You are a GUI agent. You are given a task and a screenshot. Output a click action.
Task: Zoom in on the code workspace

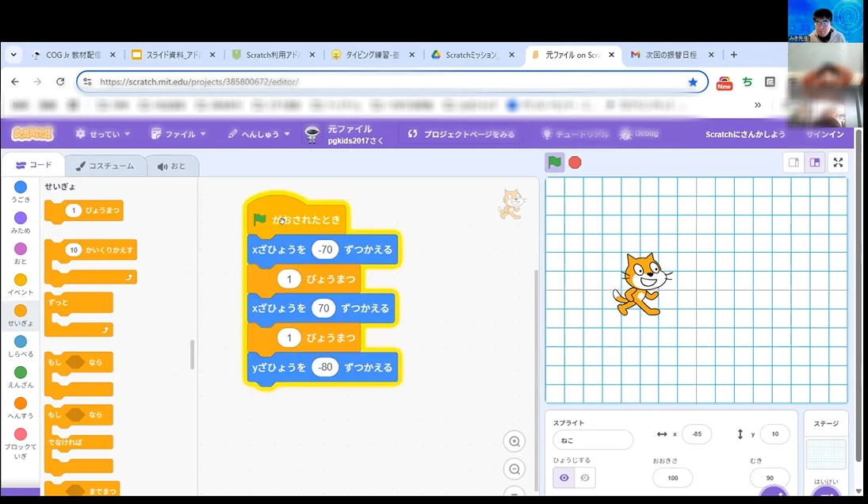(514, 441)
